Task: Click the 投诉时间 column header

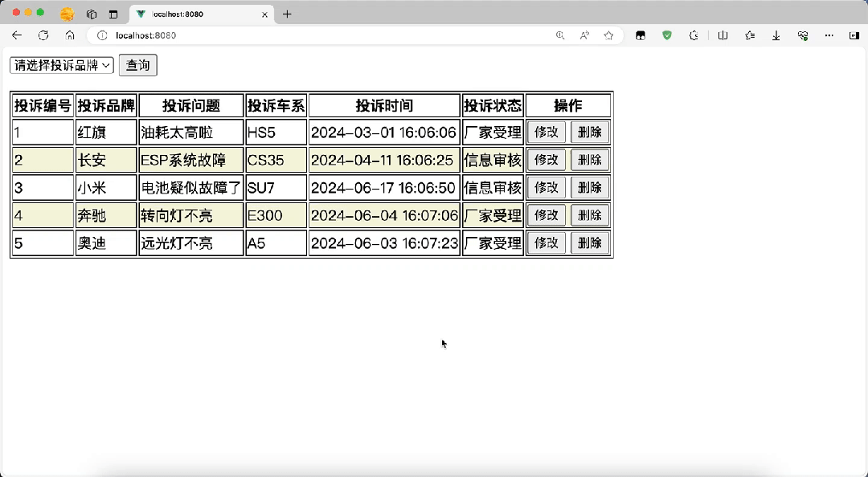Action: pyautogui.click(x=384, y=105)
